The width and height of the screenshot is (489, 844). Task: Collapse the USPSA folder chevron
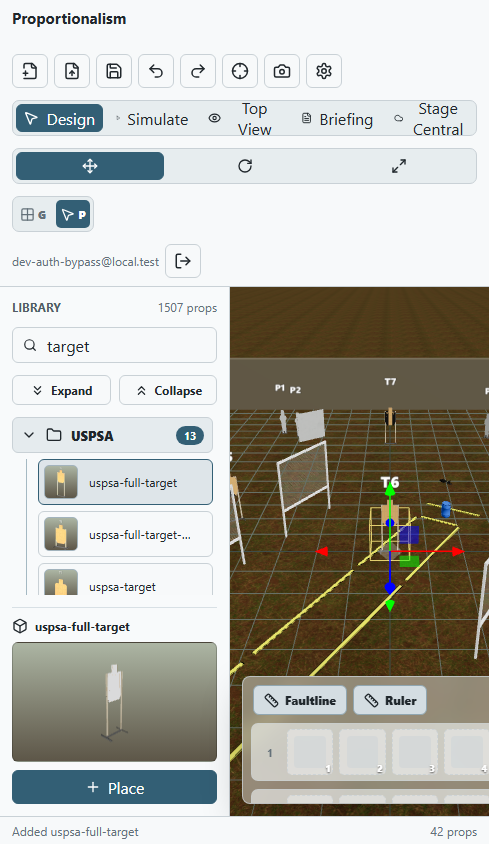pos(29,435)
